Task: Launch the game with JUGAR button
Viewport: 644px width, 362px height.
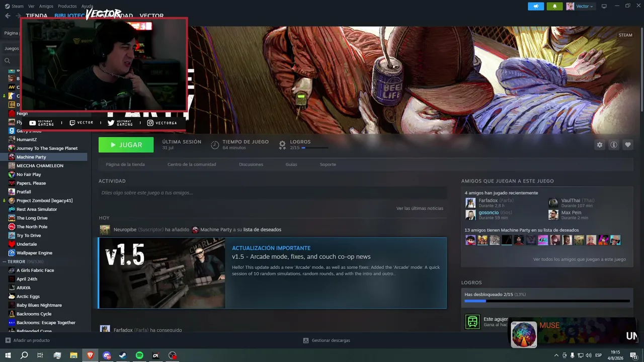Action: coord(126,145)
